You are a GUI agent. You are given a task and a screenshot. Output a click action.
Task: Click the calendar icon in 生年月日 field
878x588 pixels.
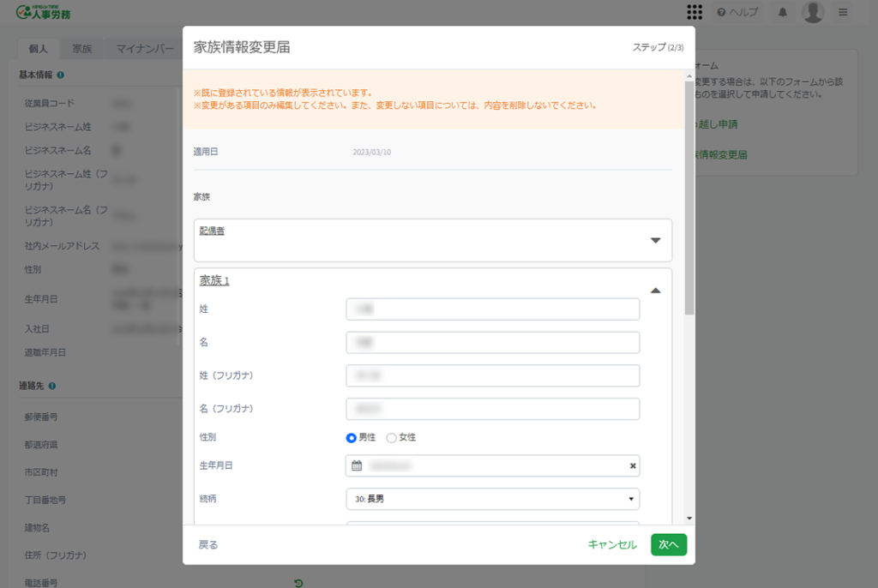(x=357, y=465)
